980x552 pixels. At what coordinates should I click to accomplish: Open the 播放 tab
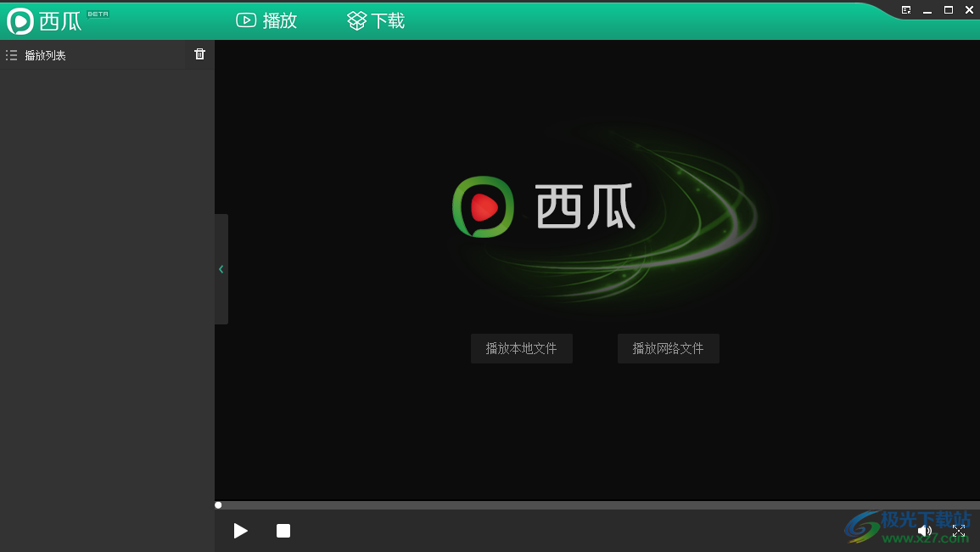pyautogui.click(x=266, y=20)
